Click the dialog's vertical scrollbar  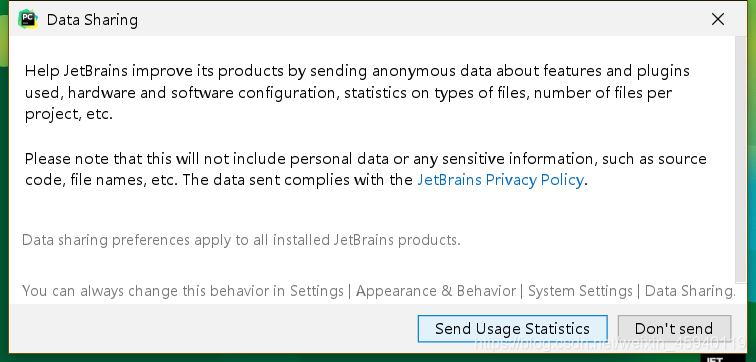pyautogui.click(x=741, y=159)
